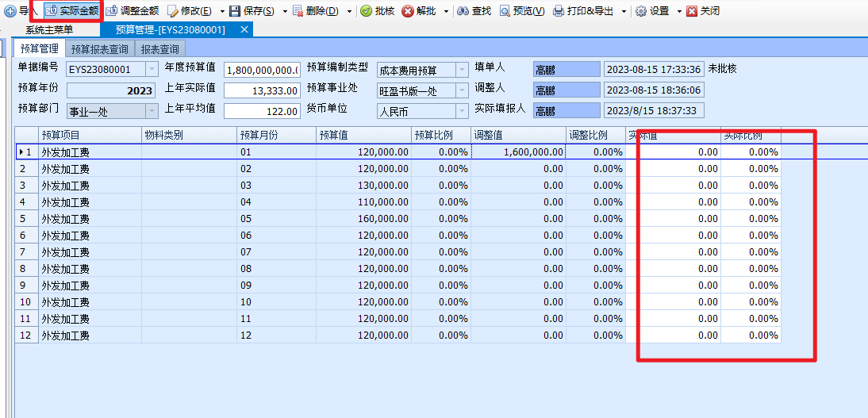Open the dropdown arrow next to 解批

(x=446, y=11)
